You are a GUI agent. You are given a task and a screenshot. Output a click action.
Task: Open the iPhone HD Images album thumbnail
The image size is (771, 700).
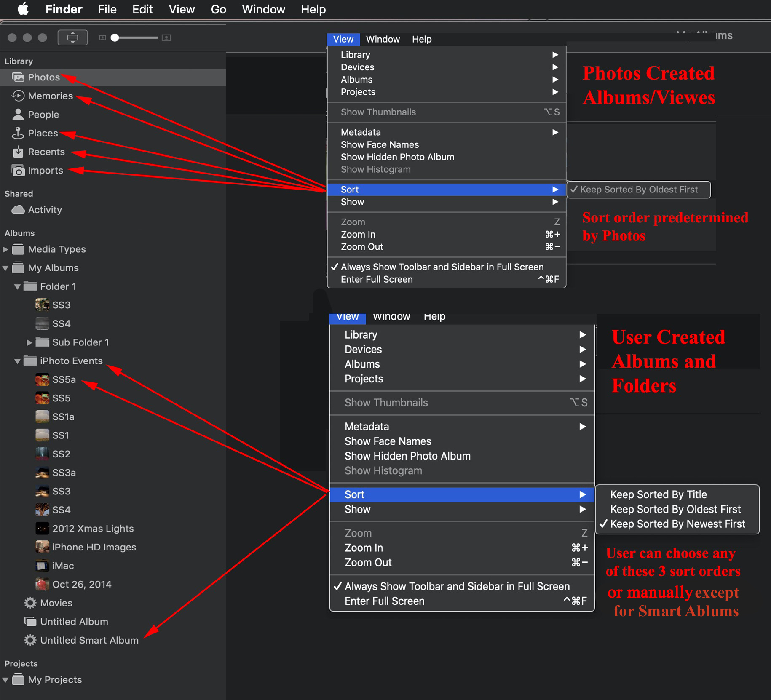click(42, 547)
